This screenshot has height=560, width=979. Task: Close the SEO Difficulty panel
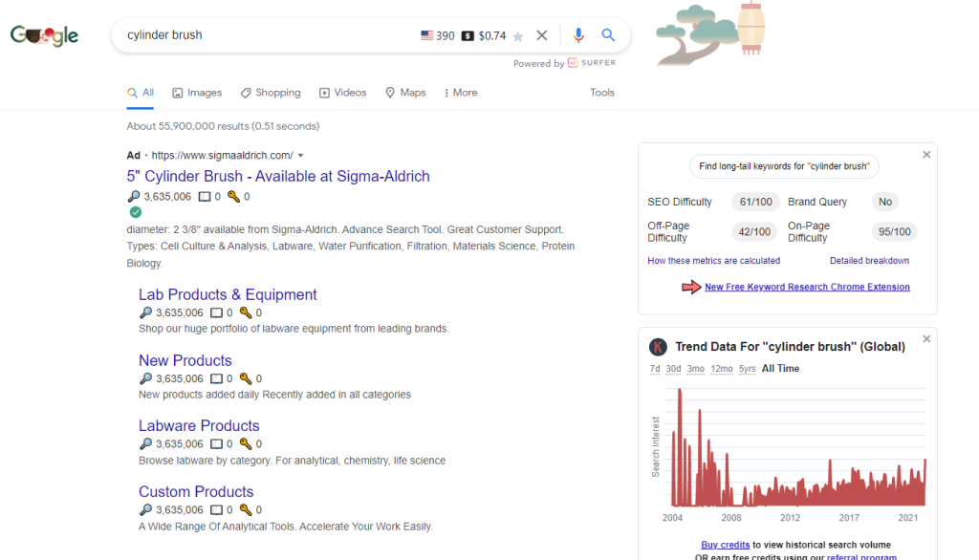click(926, 155)
